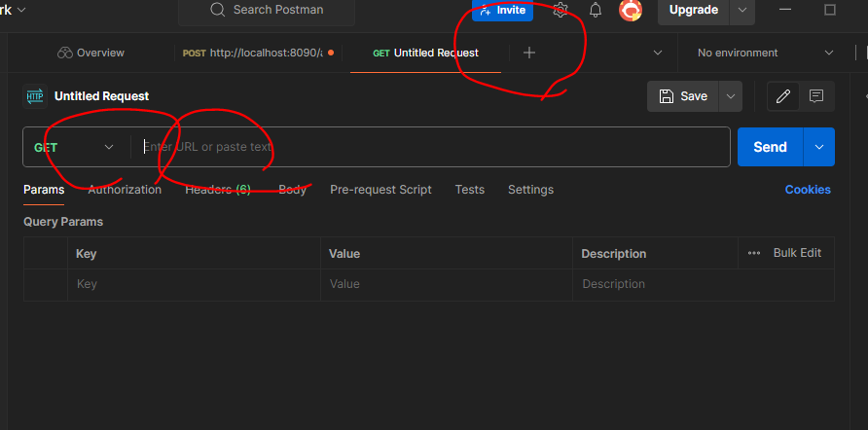868x430 pixels.
Task: Click the HTTP request type icon
Action: pyautogui.click(x=35, y=95)
